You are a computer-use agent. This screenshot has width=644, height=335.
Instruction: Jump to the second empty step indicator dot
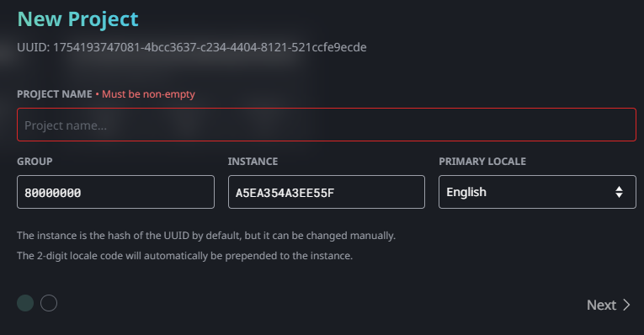(49, 303)
